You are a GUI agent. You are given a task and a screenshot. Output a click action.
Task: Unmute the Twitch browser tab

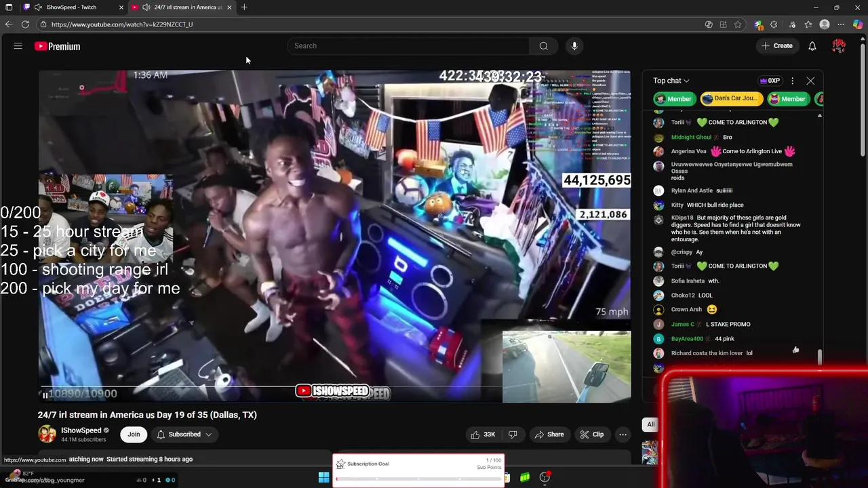pyautogui.click(x=38, y=7)
